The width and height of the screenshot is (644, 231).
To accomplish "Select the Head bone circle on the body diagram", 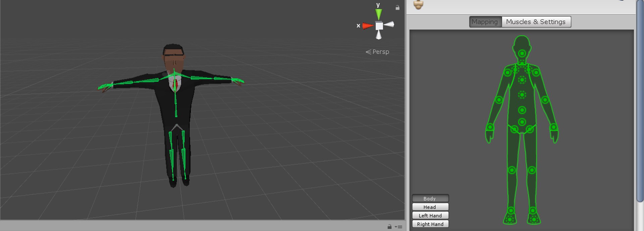I will coord(522,54).
